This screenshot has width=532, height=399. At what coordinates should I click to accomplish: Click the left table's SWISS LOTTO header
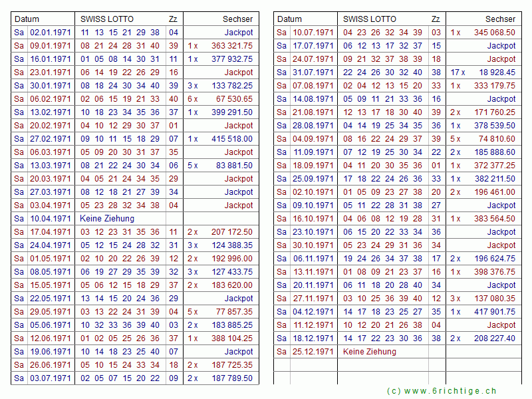click(106, 19)
